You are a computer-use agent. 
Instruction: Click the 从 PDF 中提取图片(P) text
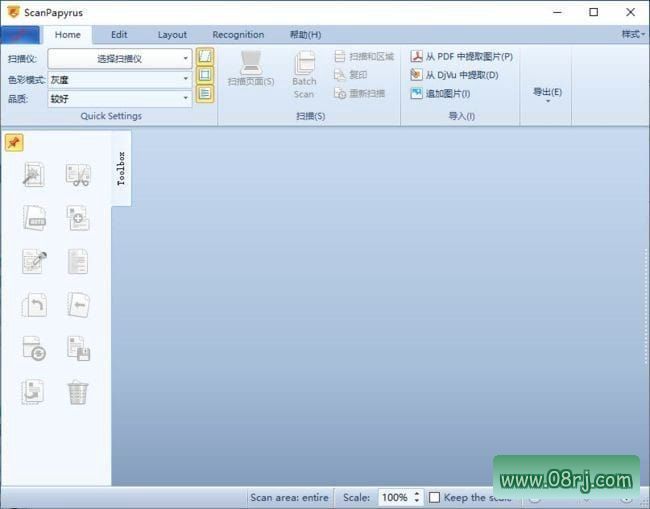(x=469, y=56)
